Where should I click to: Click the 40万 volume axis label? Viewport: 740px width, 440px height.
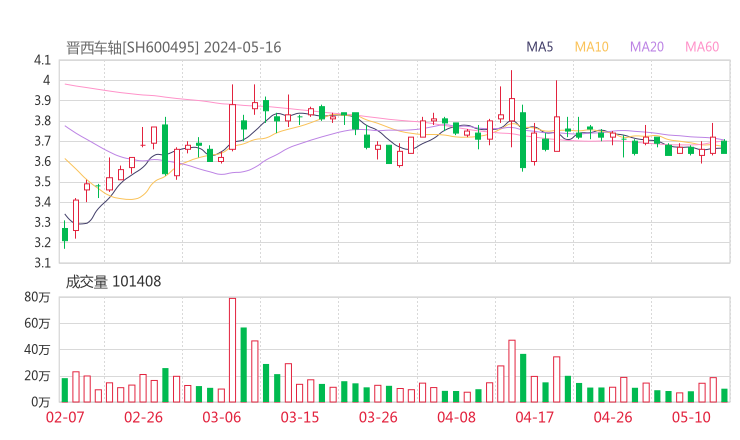click(x=37, y=350)
